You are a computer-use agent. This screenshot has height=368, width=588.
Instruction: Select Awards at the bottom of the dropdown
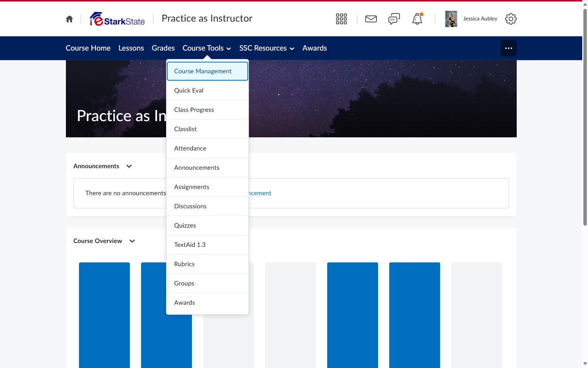point(207,303)
